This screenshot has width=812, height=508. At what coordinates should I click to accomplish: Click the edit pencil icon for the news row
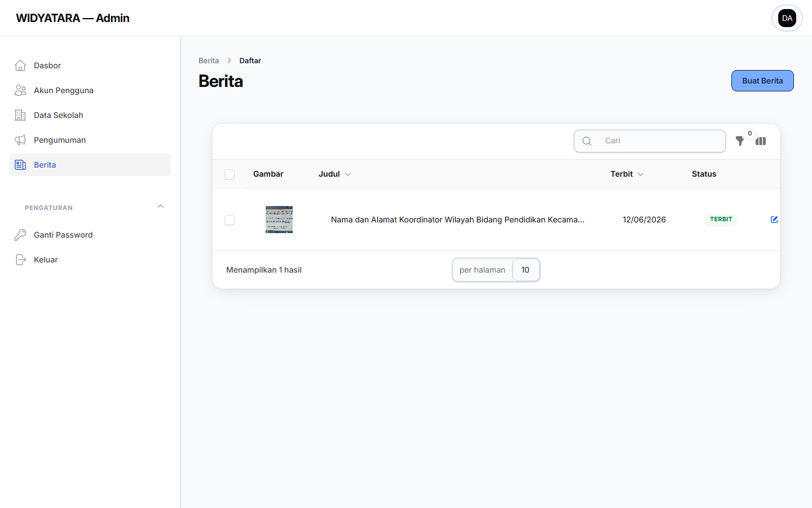[x=774, y=220]
